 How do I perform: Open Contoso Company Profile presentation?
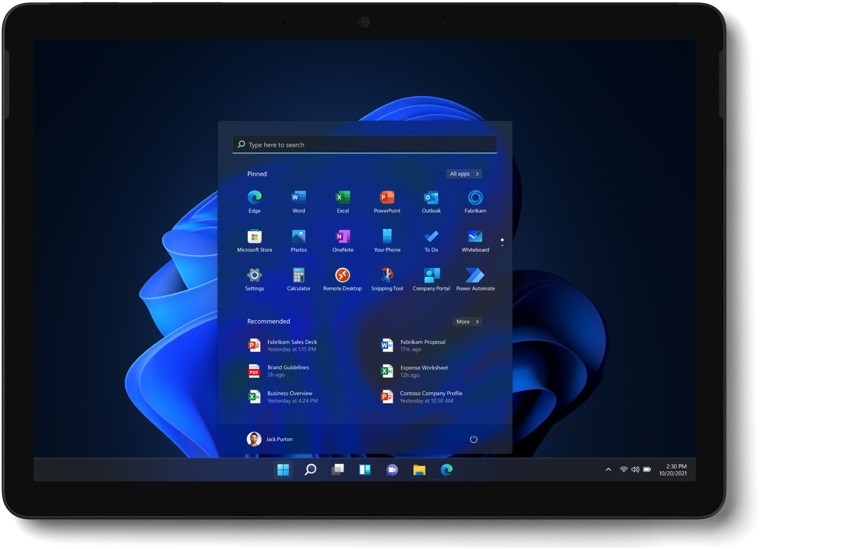(422, 397)
